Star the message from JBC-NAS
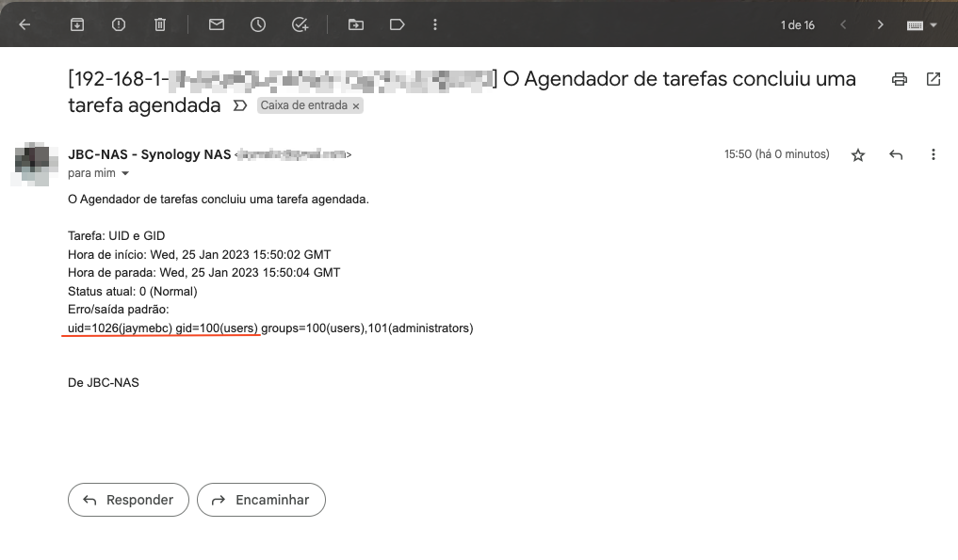958x560 pixels. [858, 155]
